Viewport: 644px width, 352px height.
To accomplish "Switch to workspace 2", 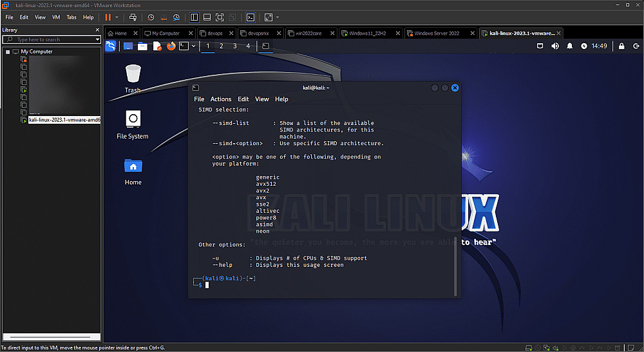I will 222,46.
